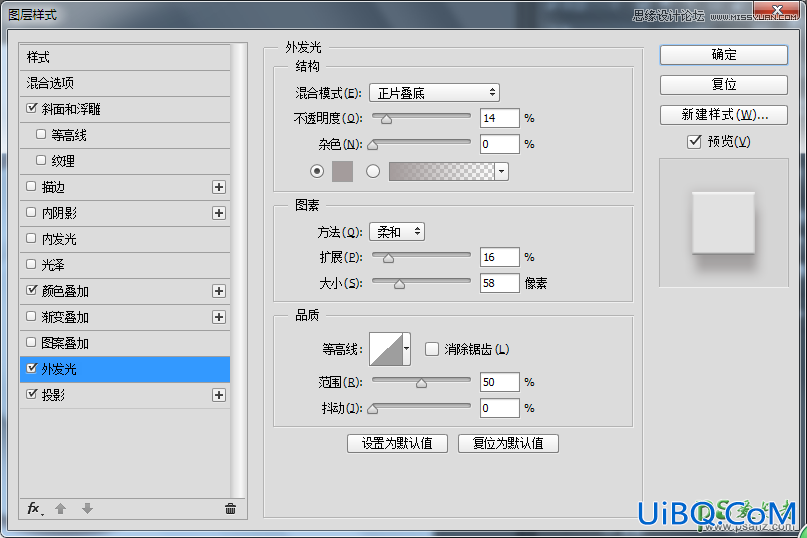Enable 渐变叠加 checkbox
The image size is (807, 538).
[31, 316]
